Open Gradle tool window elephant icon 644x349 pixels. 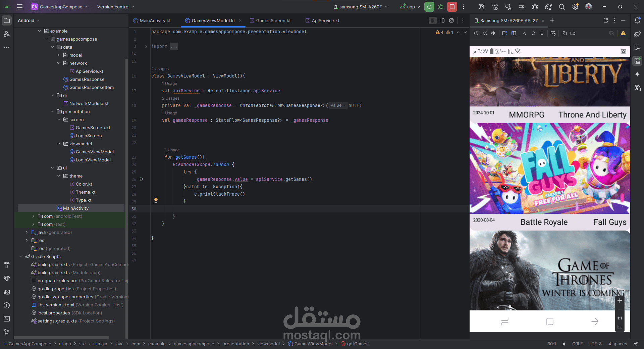click(637, 34)
